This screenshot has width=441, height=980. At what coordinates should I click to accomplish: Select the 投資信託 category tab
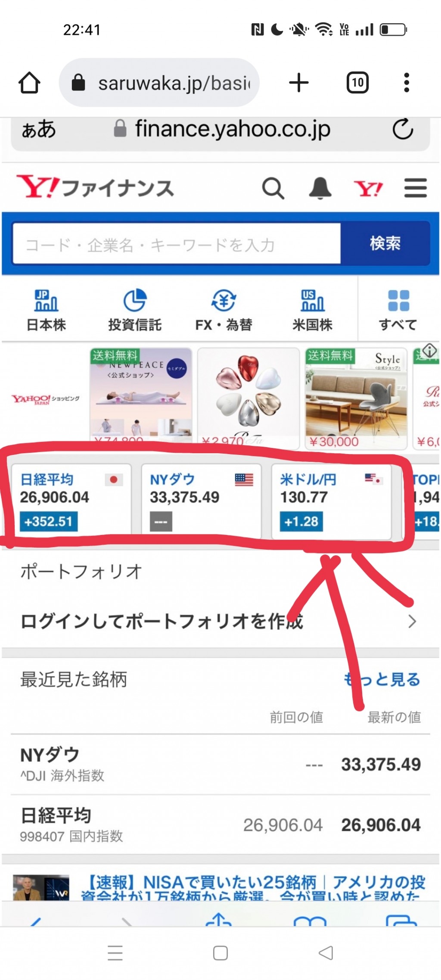point(135,310)
